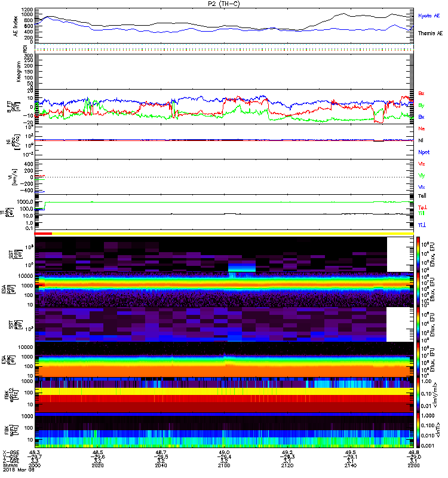Pick the red 'Ne' density legend
Screen dimensions: 448x478
(422, 128)
